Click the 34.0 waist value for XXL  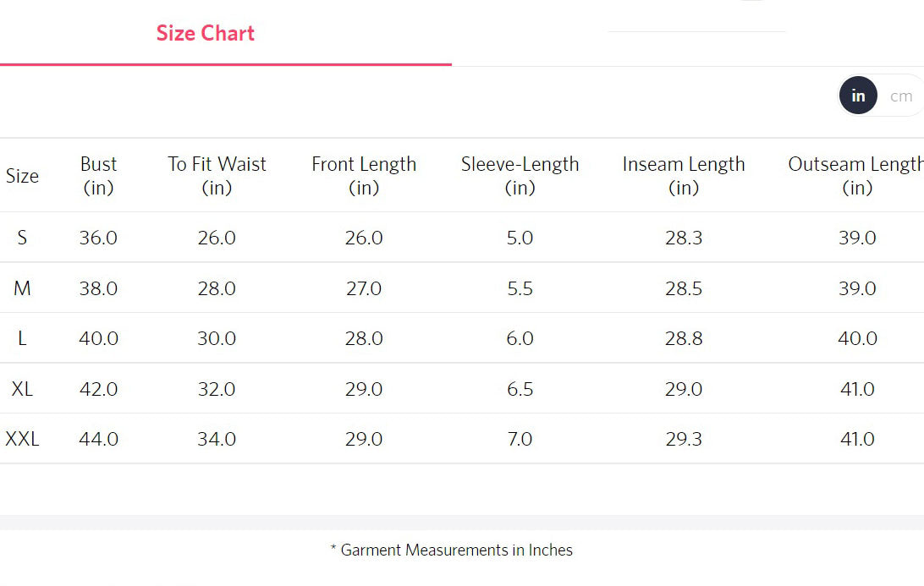point(217,439)
